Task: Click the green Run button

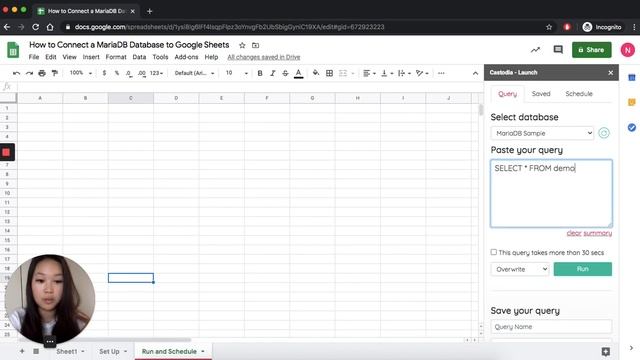Action: coord(582,269)
